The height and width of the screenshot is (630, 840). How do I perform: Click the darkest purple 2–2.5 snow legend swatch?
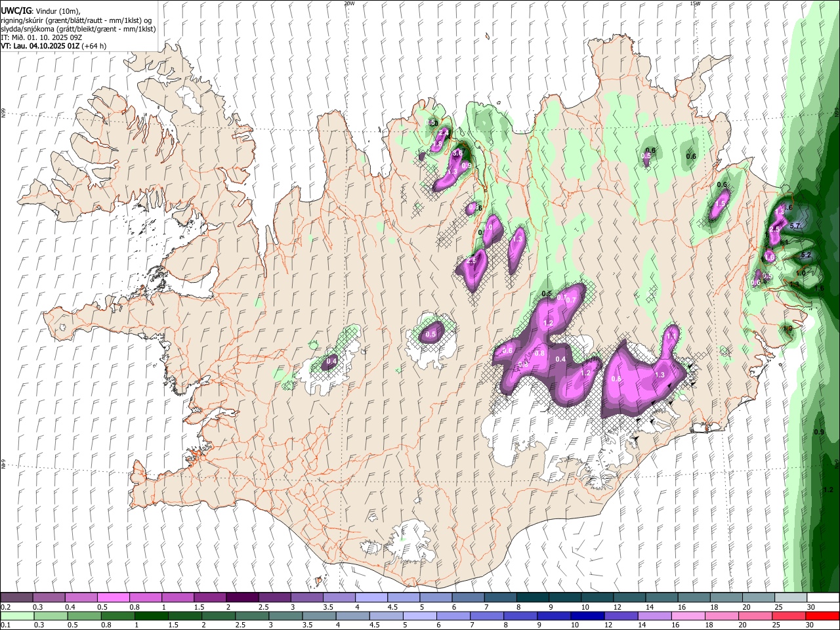pos(242,598)
